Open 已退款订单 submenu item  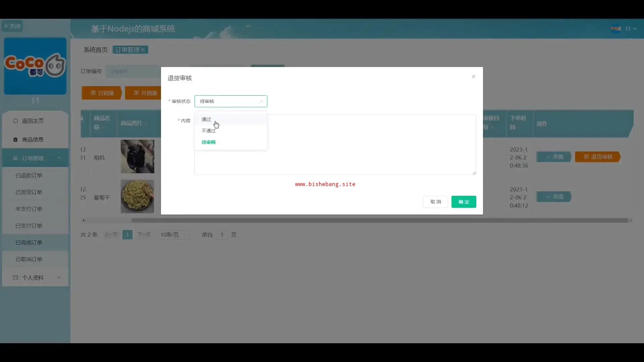pyautogui.click(x=29, y=175)
